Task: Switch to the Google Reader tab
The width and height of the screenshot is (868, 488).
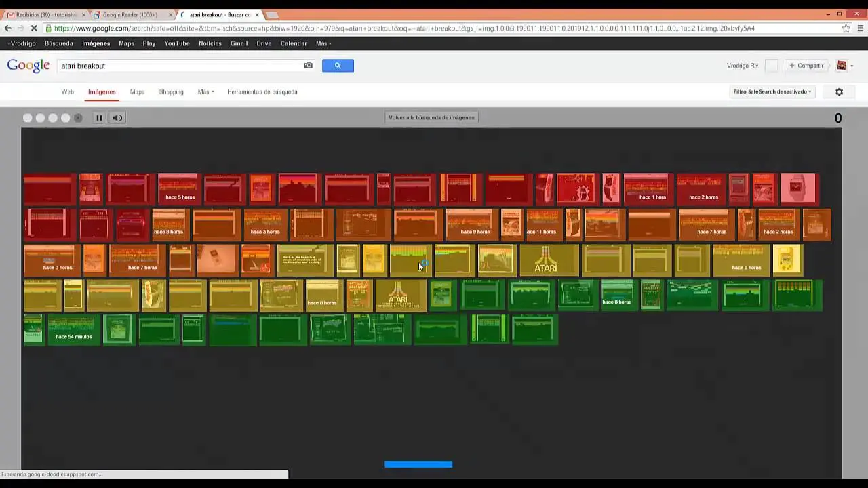Action: tap(132, 15)
